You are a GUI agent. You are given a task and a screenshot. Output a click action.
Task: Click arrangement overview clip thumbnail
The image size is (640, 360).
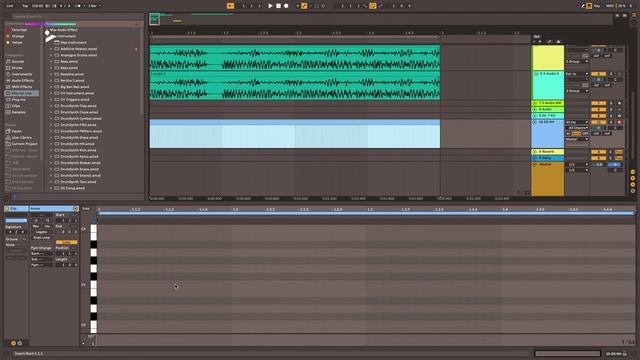[154, 19]
